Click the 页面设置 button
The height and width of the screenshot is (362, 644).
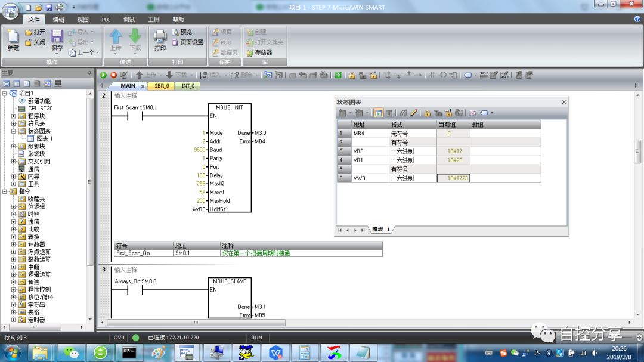(x=188, y=42)
